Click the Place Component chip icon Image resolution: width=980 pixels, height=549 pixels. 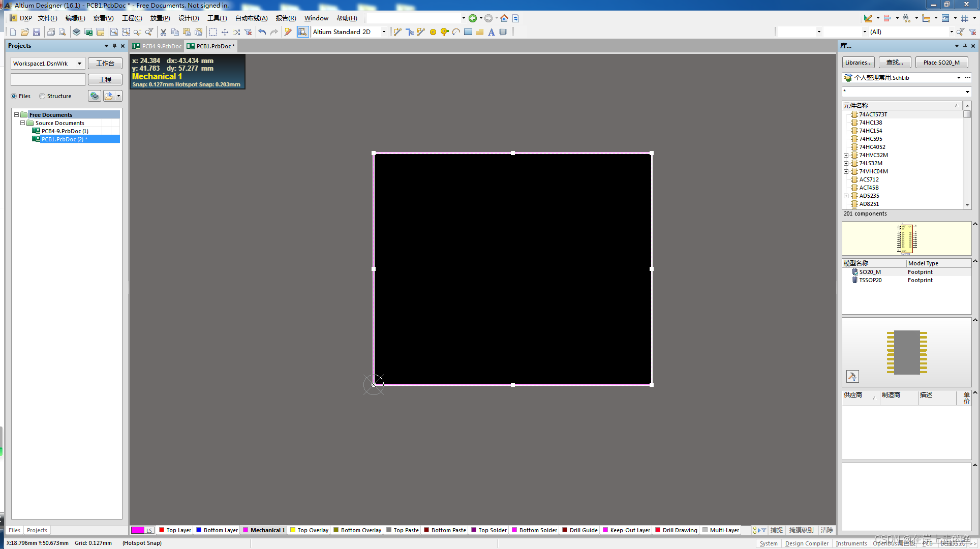503,32
